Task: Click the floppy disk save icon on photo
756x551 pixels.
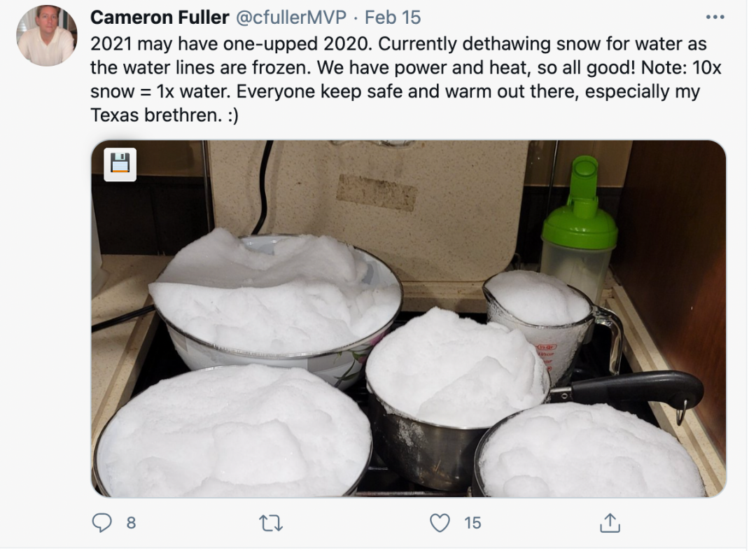Action: tap(120, 165)
